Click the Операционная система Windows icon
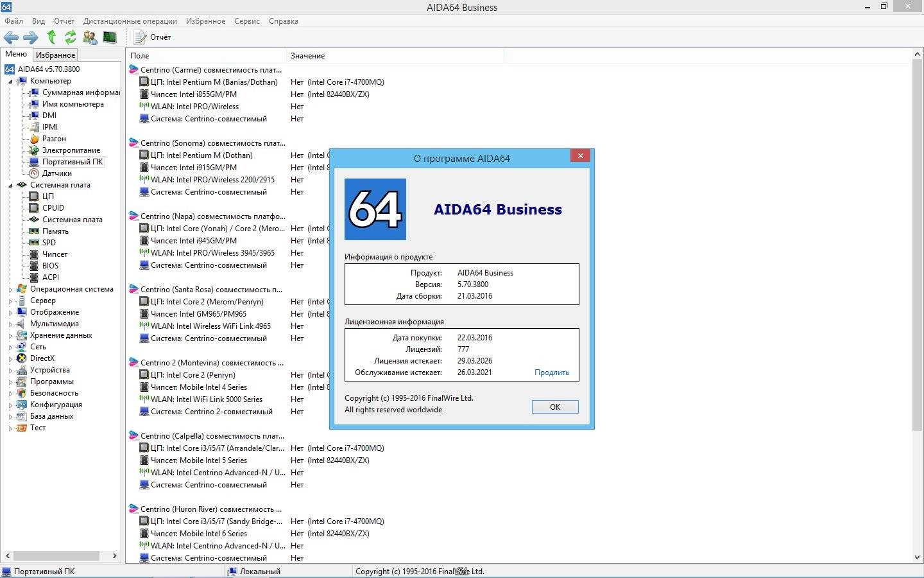The height and width of the screenshot is (578, 924). 22,289
